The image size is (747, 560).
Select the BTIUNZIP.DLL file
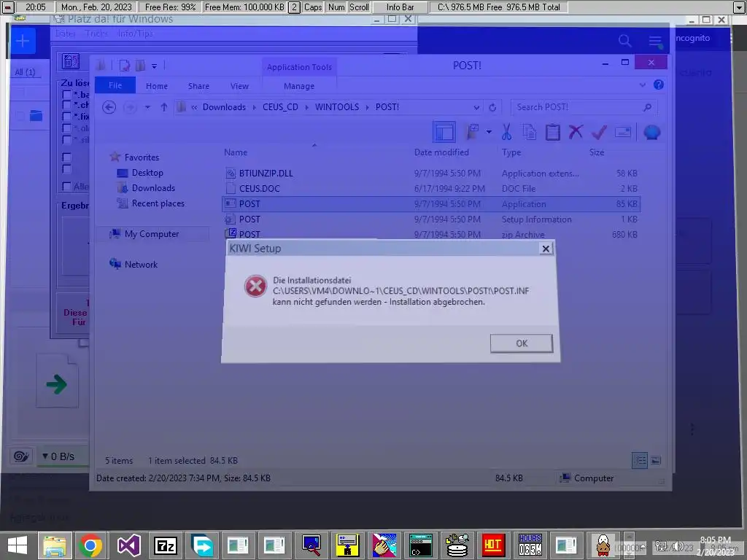pos(431,174)
